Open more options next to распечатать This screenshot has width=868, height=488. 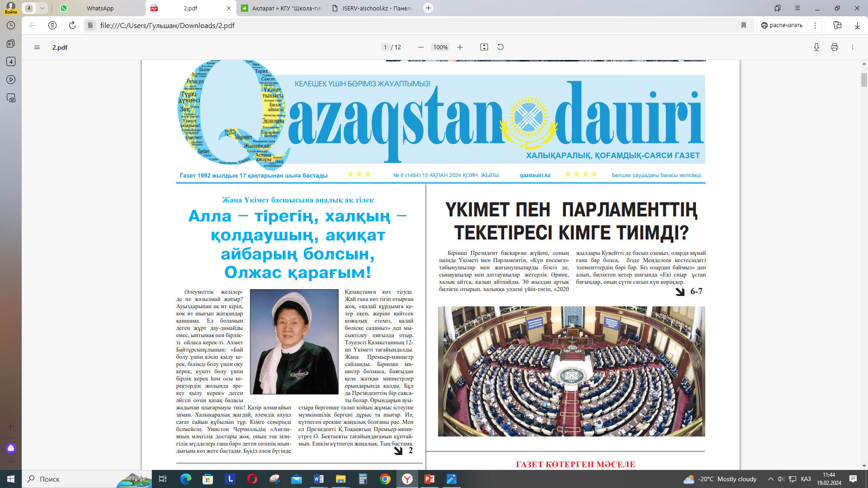pos(815,25)
